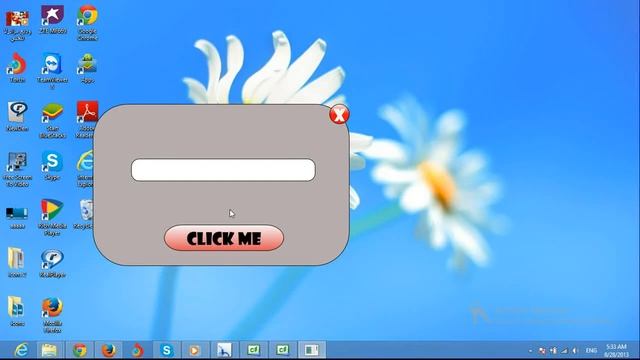Click the red CLICK ME button

click(x=224, y=238)
